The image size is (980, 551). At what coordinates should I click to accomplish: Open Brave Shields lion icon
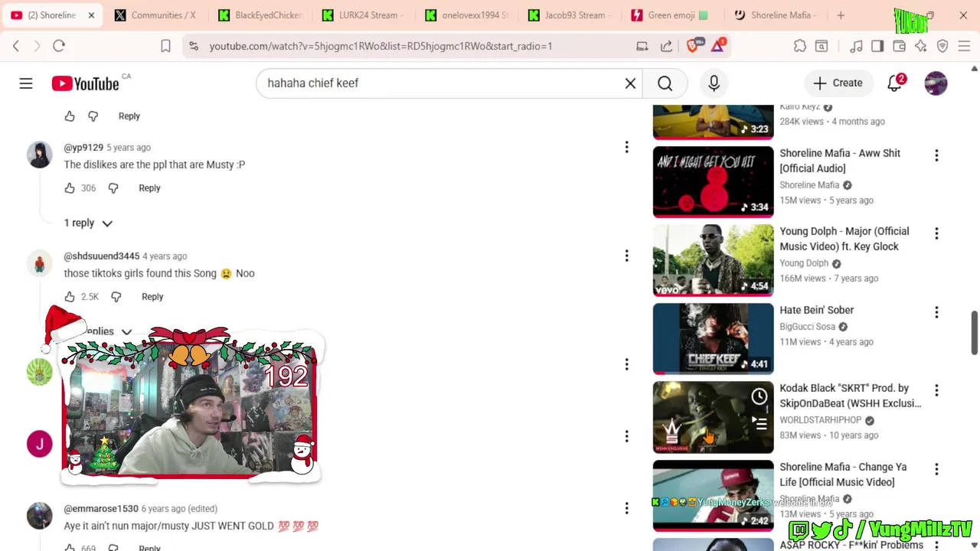pyautogui.click(x=693, y=46)
